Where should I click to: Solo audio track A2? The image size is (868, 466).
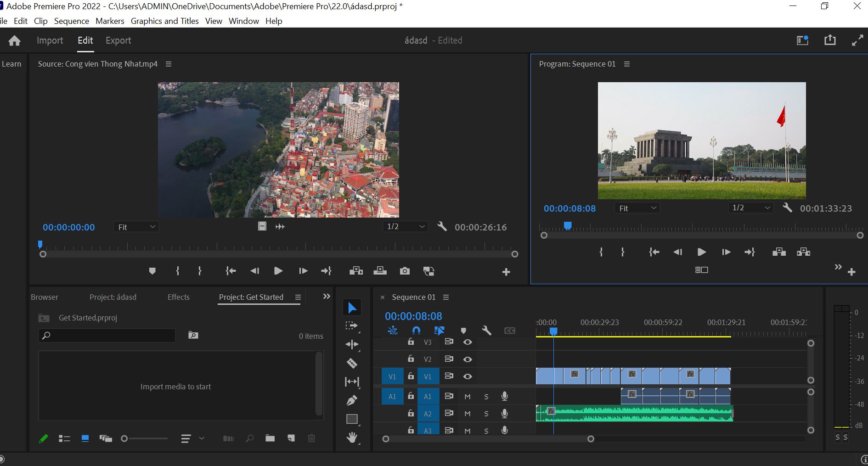(486, 414)
